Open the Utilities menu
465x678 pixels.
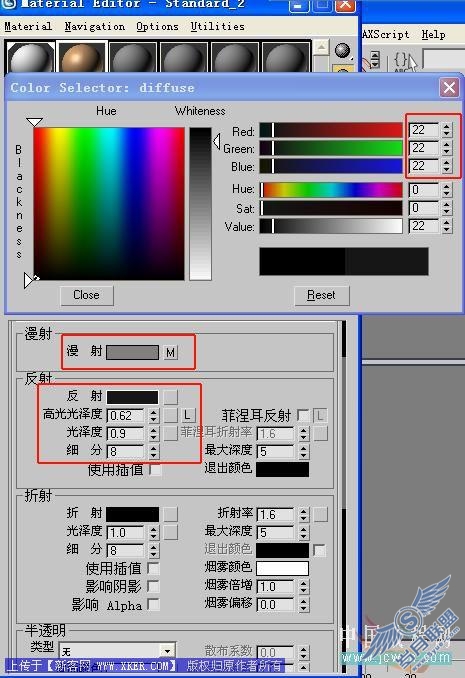click(x=218, y=26)
